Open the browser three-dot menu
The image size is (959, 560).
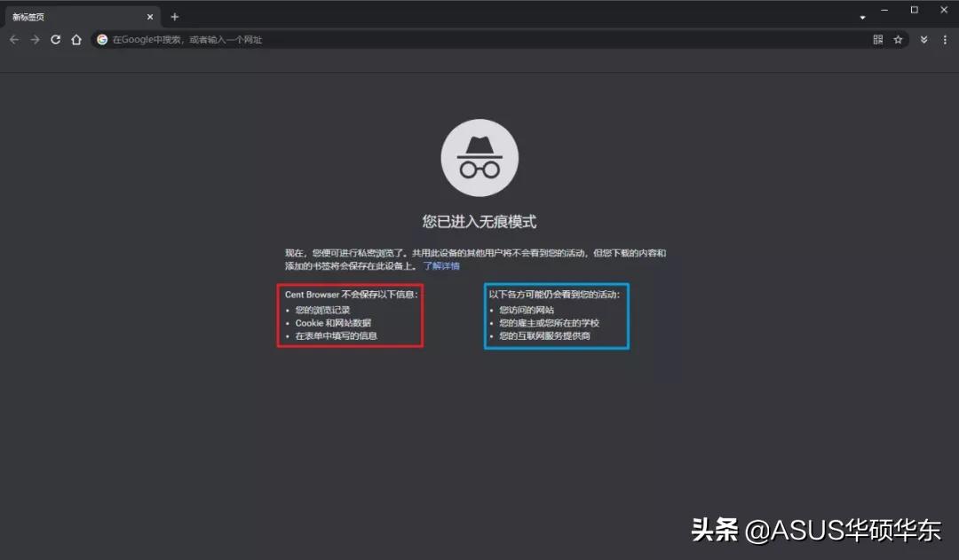[945, 40]
